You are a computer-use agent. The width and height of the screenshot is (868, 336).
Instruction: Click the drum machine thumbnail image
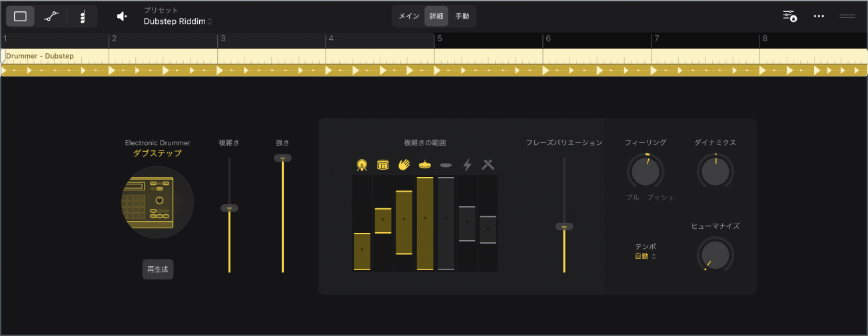[157, 202]
